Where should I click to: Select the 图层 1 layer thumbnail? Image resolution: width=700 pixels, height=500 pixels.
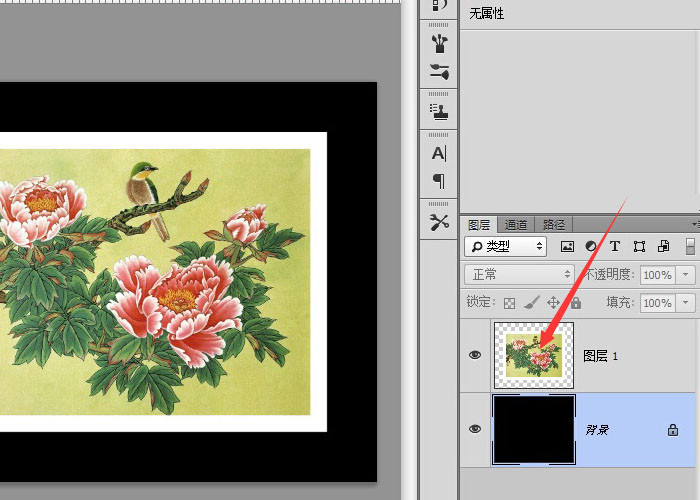533,355
